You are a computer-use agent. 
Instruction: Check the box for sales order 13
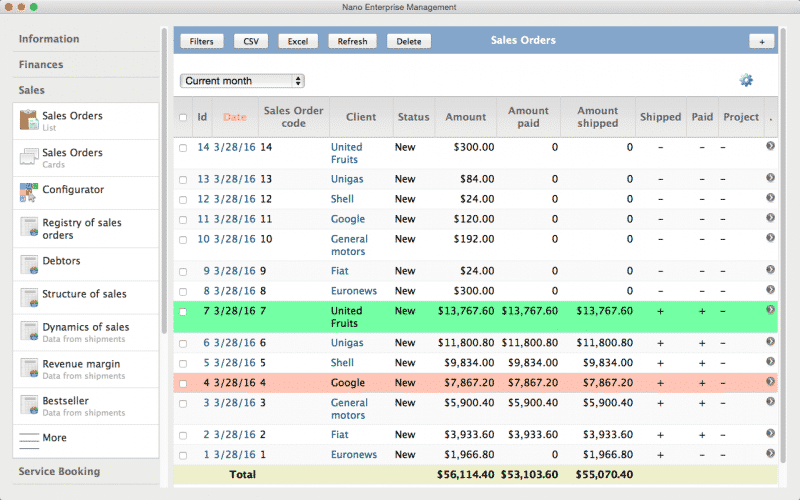point(182,179)
